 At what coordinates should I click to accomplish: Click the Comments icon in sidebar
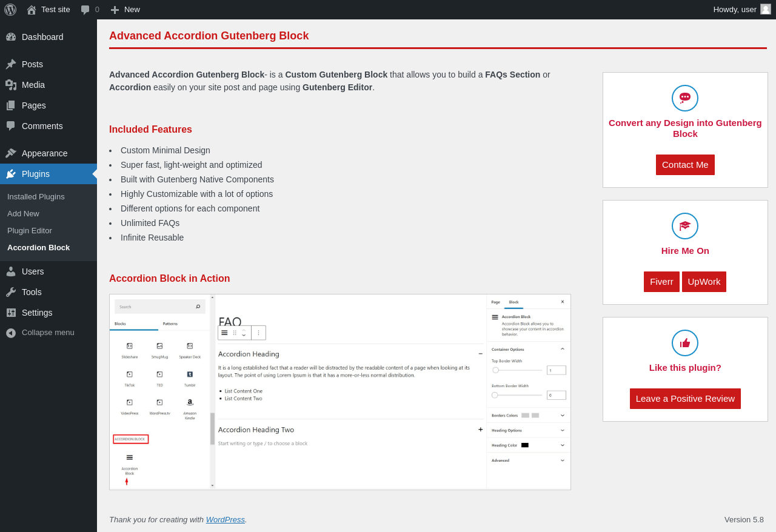(x=11, y=126)
